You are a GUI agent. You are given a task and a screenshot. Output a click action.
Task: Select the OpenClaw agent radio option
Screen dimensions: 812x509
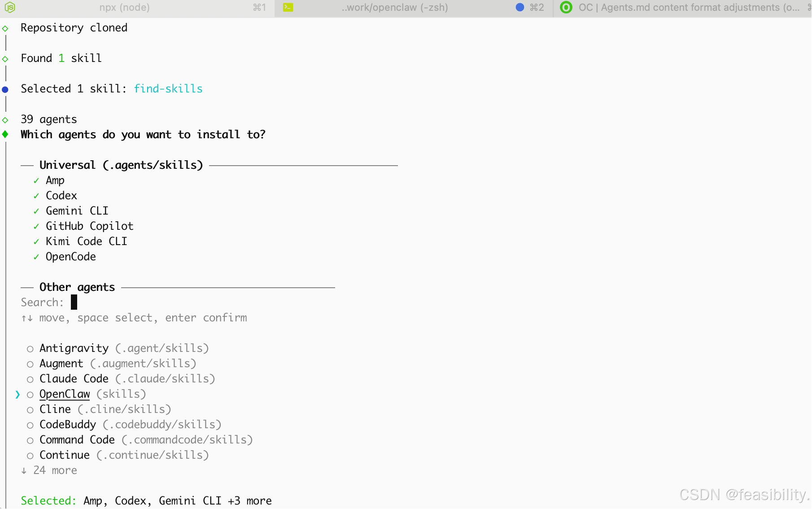(x=30, y=395)
